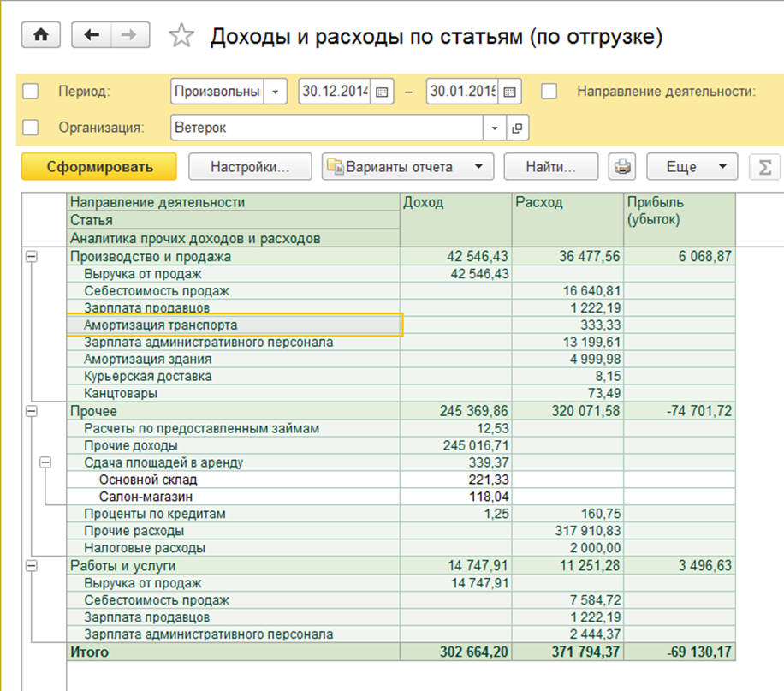784x691 pixels.
Task: Enable the Организация checkbox
Action: pos(31,128)
